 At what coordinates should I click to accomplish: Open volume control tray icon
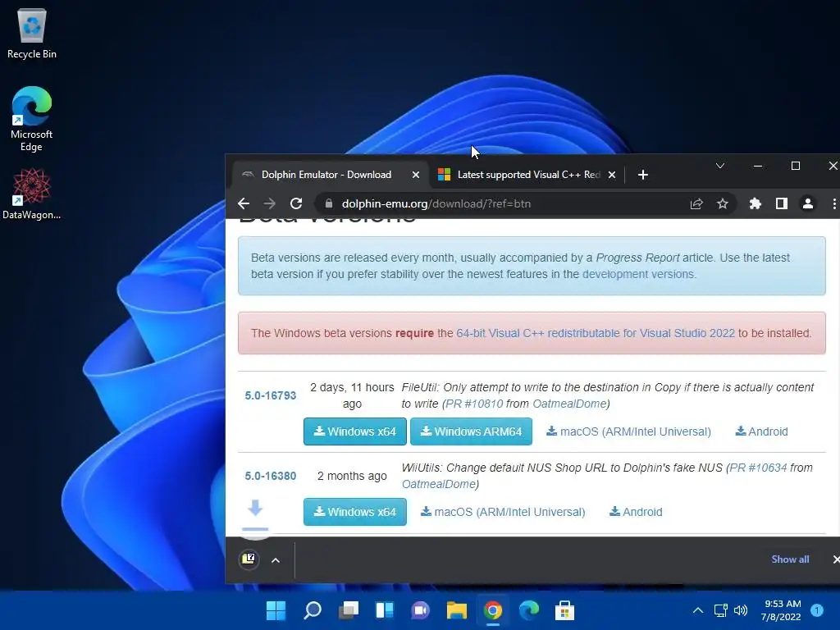[x=741, y=610]
